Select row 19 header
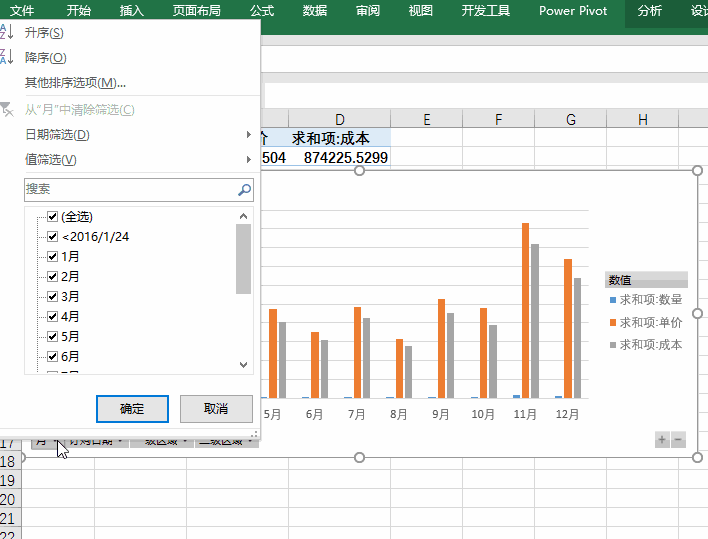Image resolution: width=708 pixels, height=539 pixels. 10,480
